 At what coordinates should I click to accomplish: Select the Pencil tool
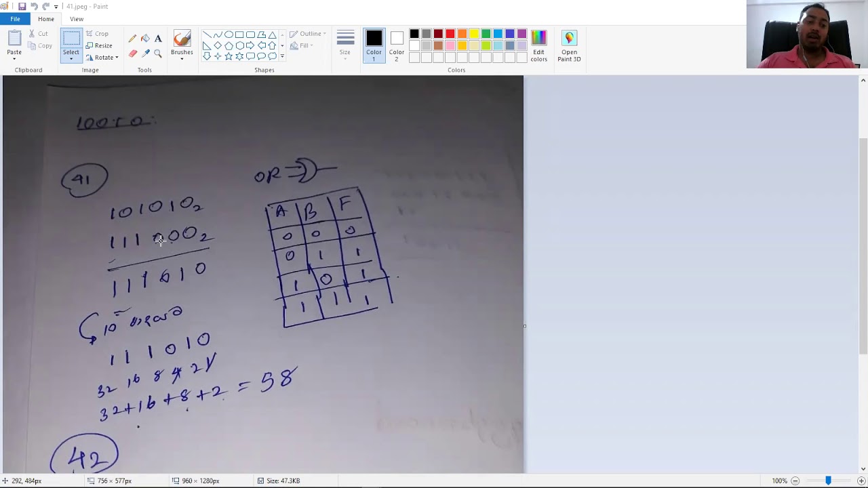(x=132, y=39)
